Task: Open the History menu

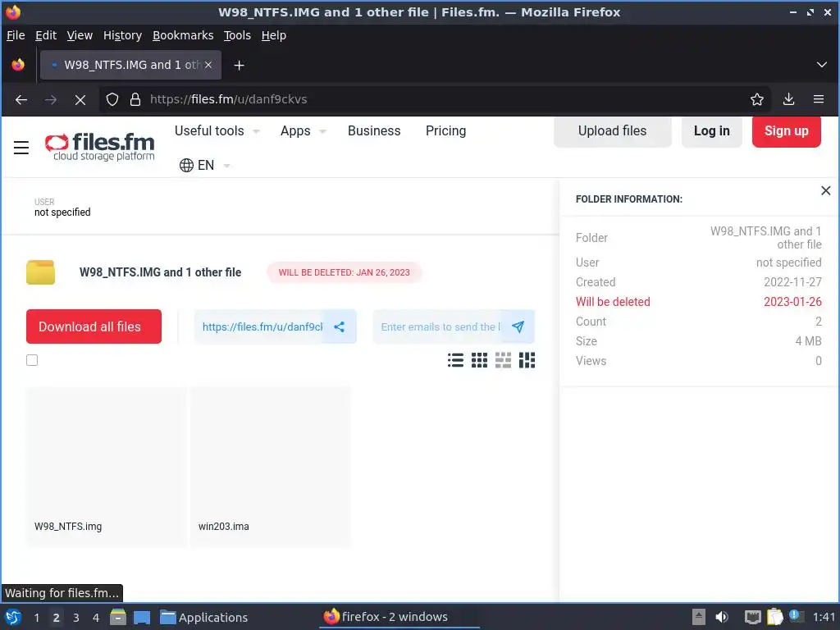Action: tap(122, 35)
